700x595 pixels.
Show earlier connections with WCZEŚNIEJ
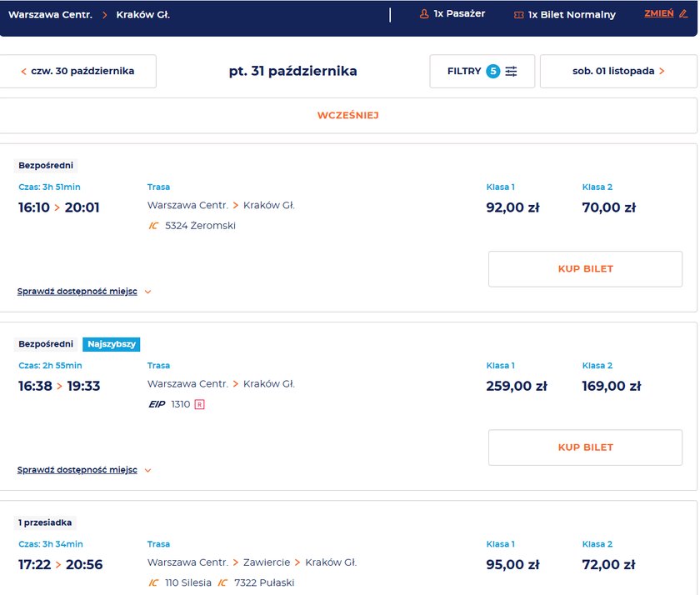[x=348, y=116]
